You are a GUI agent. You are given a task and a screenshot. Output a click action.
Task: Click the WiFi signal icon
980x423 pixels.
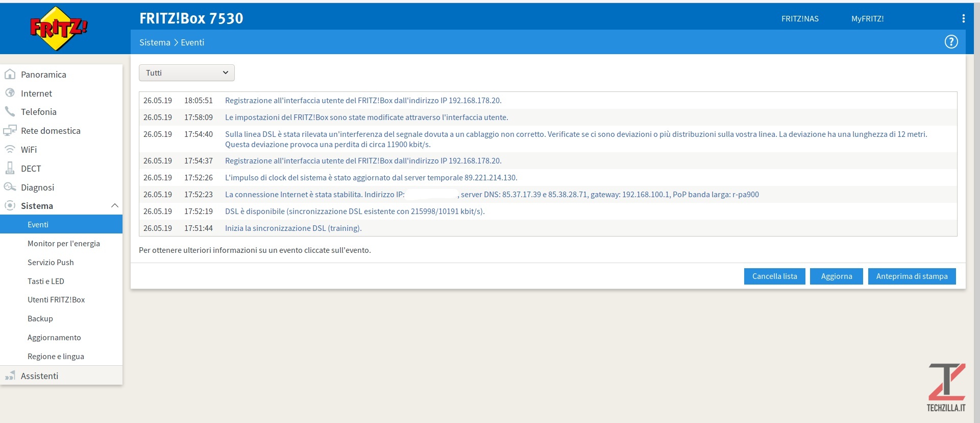coord(10,149)
